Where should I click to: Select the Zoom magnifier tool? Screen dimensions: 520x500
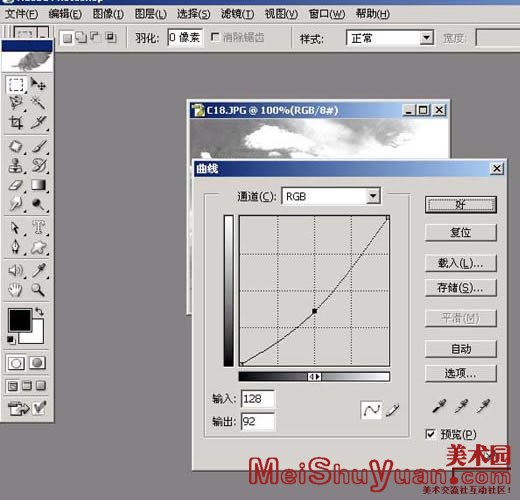[38, 290]
